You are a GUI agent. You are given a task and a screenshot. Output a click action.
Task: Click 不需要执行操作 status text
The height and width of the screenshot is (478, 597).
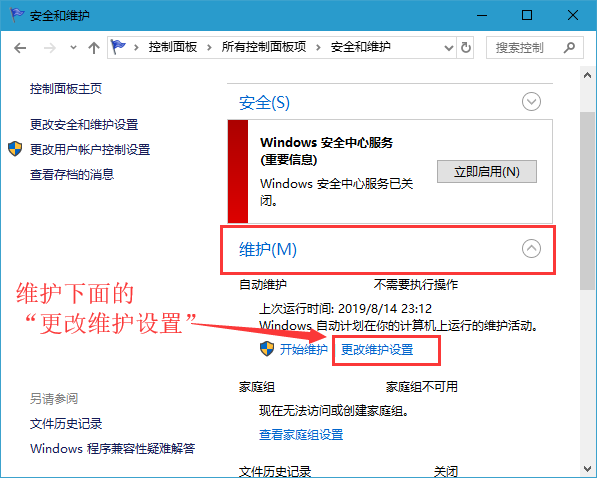[x=416, y=285]
